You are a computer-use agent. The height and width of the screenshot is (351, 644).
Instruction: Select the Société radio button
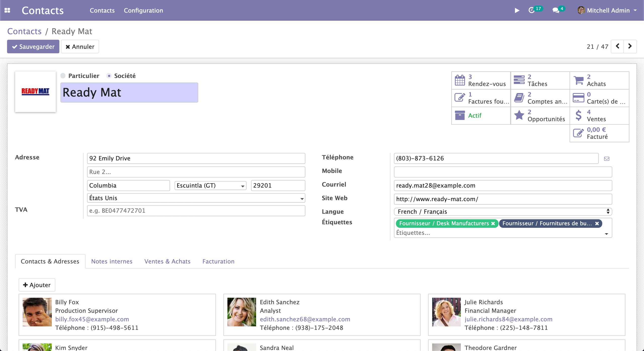pyautogui.click(x=109, y=75)
